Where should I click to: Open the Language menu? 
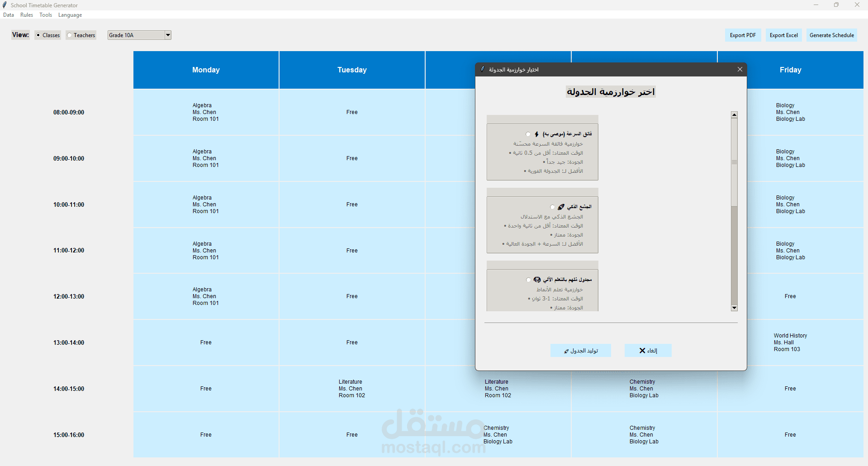point(70,14)
